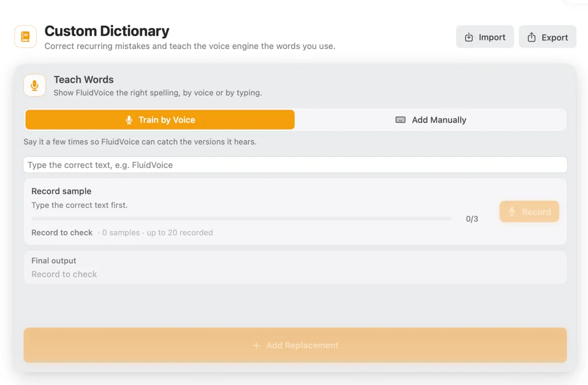Click the Custom Dictionary book icon
This screenshot has width=588, height=385.
point(26,36)
